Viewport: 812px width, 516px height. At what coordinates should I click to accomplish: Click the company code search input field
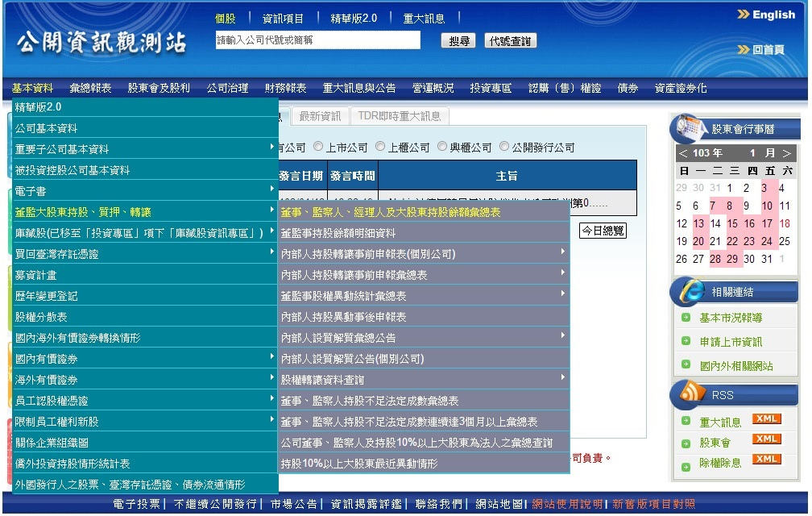point(317,40)
